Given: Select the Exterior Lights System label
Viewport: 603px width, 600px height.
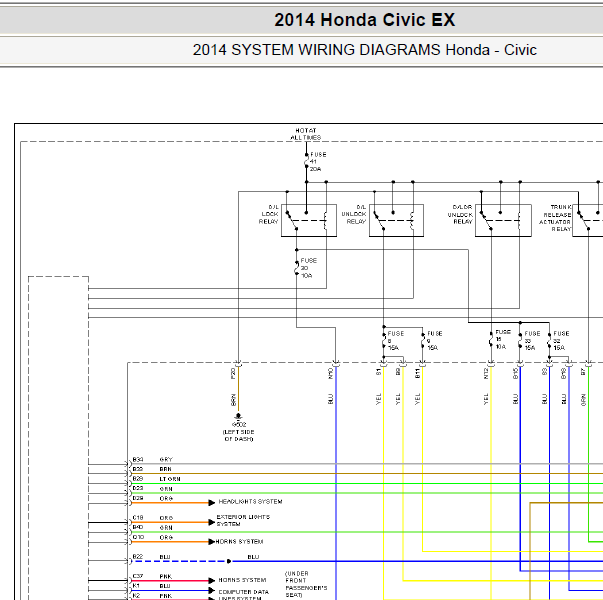Looking at the screenshot, I should click(x=243, y=520).
